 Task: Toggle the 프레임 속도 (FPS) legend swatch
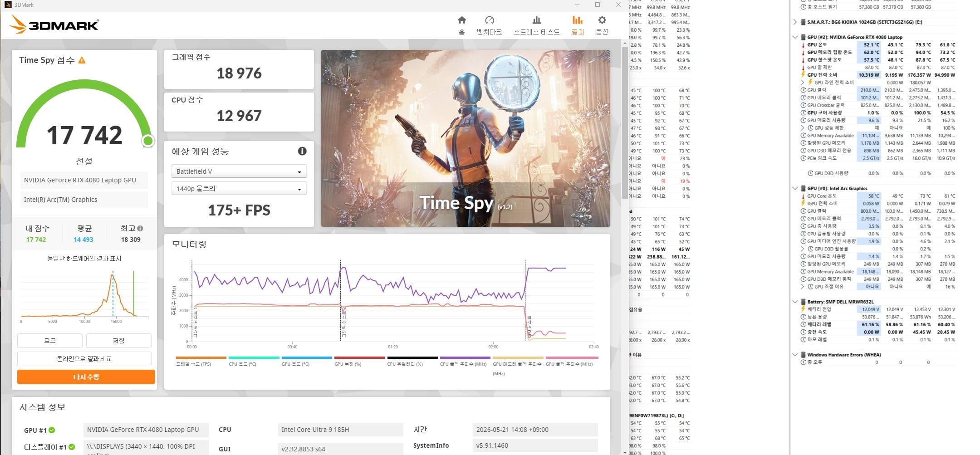(201, 357)
